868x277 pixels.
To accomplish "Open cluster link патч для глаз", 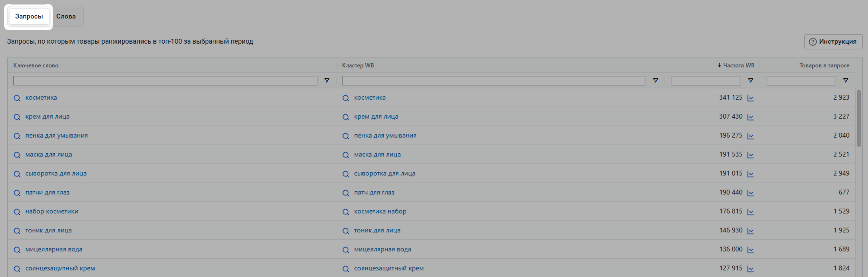I will tap(374, 193).
